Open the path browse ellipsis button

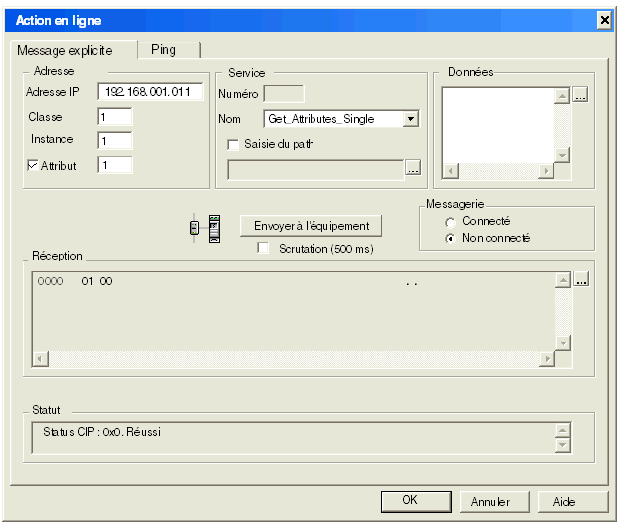(x=413, y=168)
